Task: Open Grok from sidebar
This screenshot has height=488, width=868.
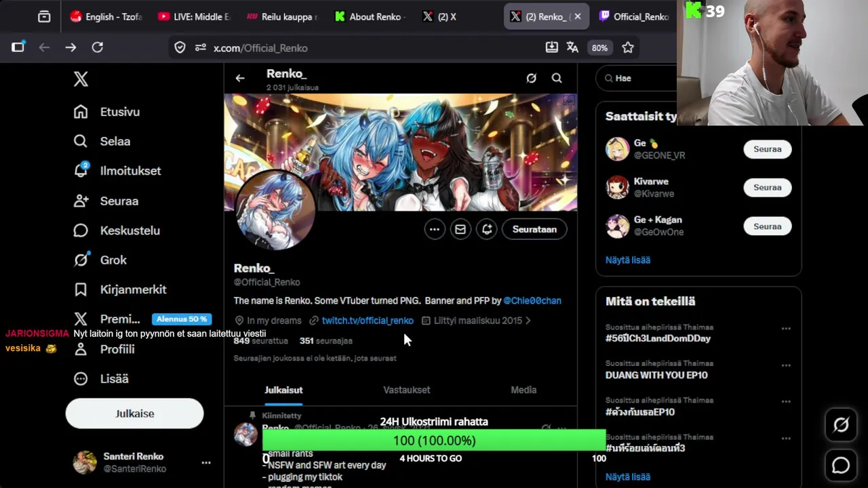Action: click(100, 260)
